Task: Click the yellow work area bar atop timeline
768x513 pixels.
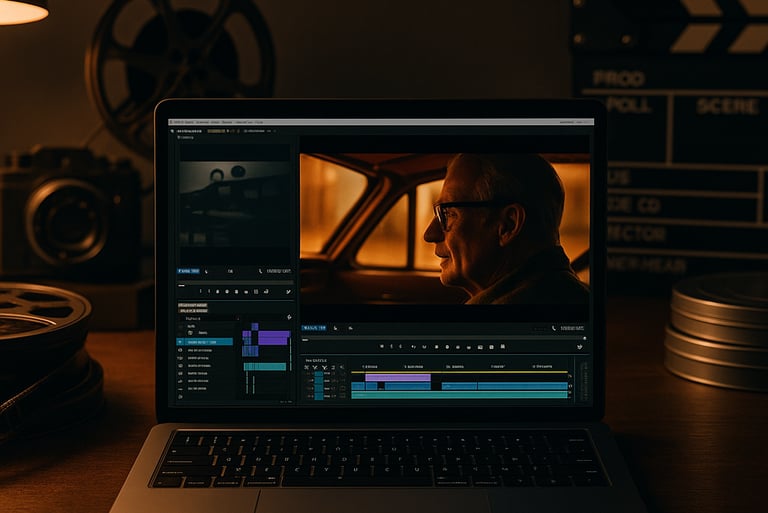Action: [x=459, y=372]
